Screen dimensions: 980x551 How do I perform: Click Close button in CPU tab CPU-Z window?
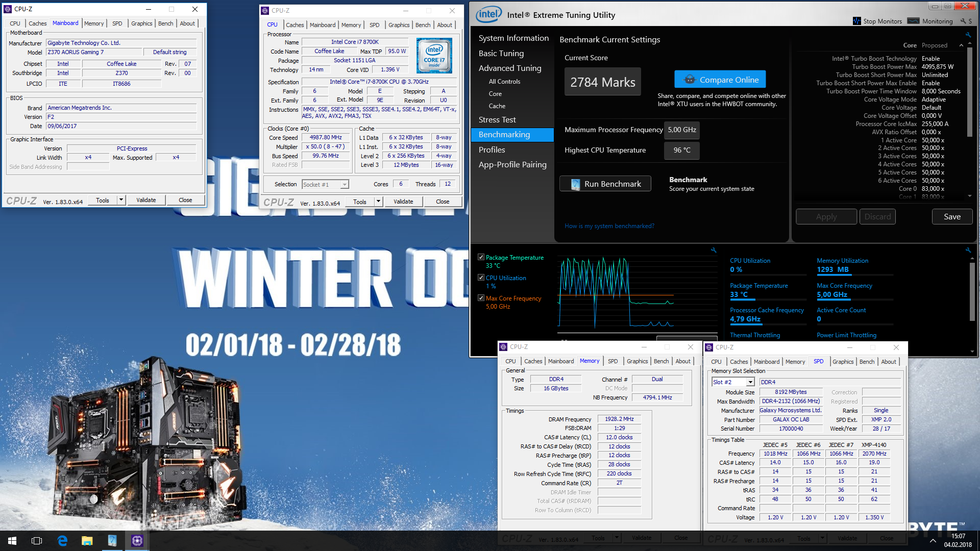(443, 202)
